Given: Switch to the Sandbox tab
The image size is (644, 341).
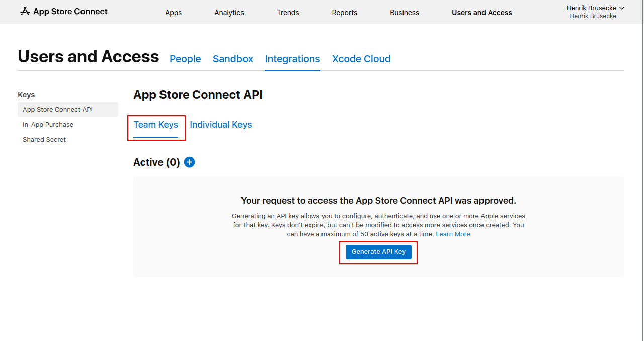Looking at the screenshot, I should pos(233,59).
